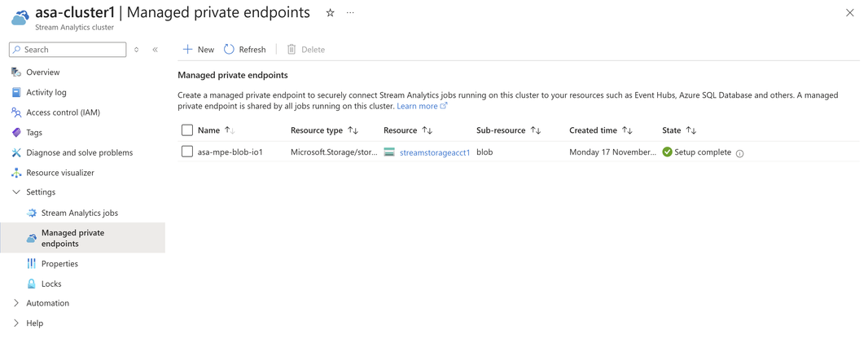Select Managed private endpoints in sidebar
868x343 pixels.
pyautogui.click(x=82, y=238)
